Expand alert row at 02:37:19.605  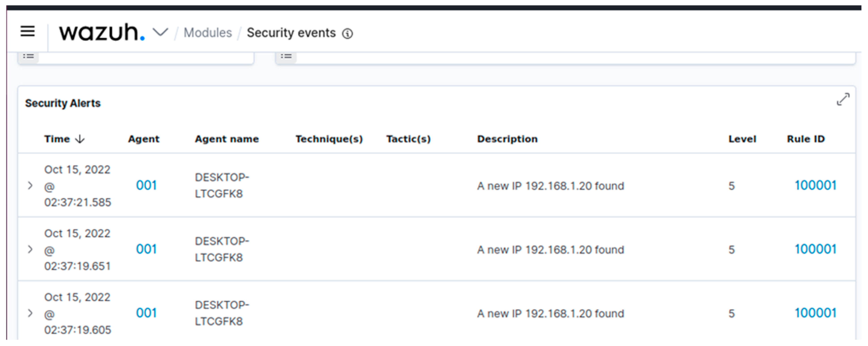[x=30, y=313]
